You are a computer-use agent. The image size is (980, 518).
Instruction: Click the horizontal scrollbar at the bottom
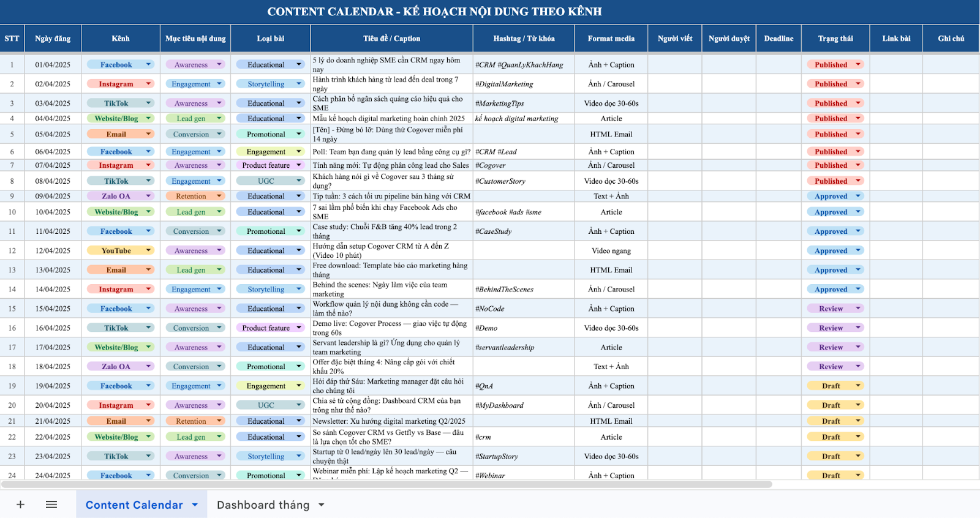point(386,484)
